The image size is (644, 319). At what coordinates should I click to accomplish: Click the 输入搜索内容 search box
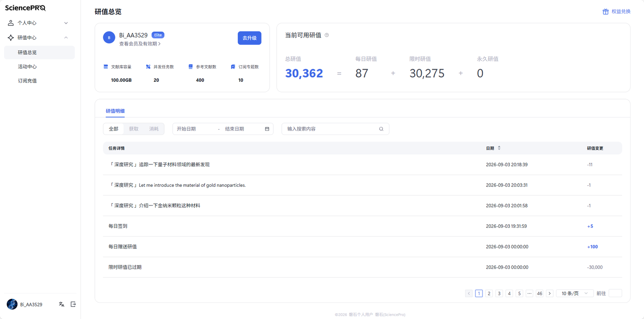pos(335,129)
